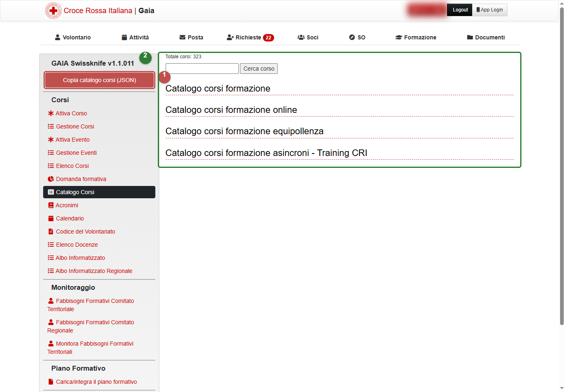Click the page vertical scrollbar thumb
This screenshot has width=565, height=392.
pos(562,165)
